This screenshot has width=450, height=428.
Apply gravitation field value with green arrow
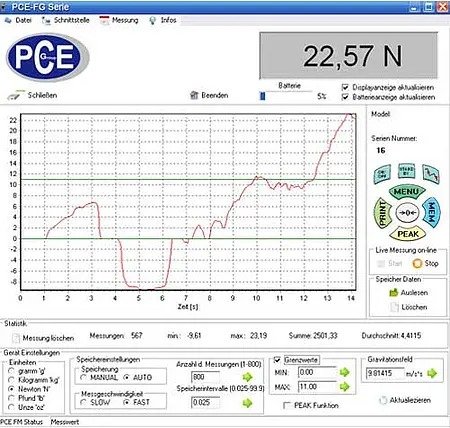[432, 373]
